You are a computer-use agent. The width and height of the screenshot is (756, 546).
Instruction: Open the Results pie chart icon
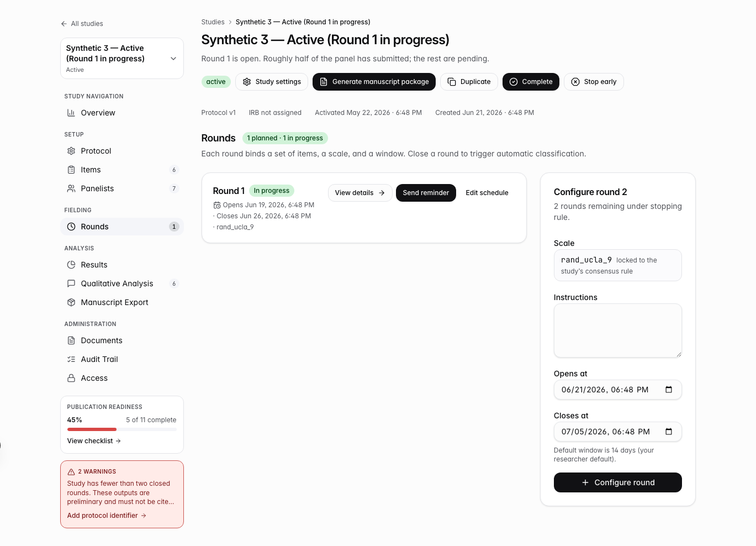[x=71, y=265]
